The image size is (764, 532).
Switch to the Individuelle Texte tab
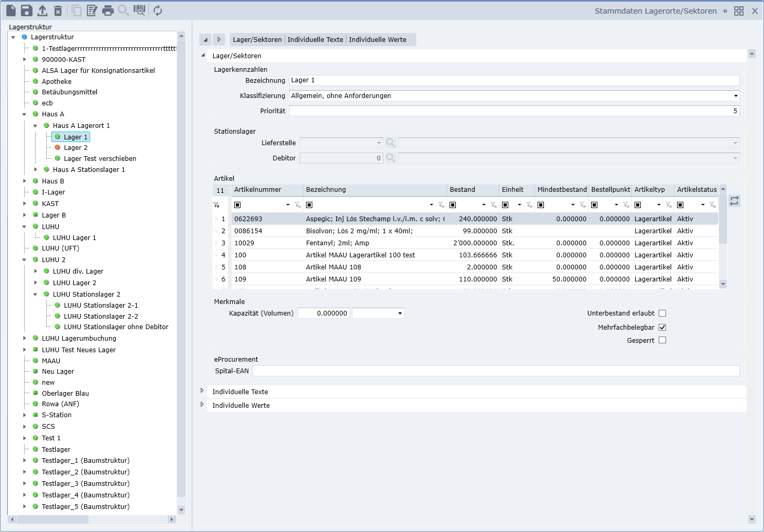(x=315, y=40)
